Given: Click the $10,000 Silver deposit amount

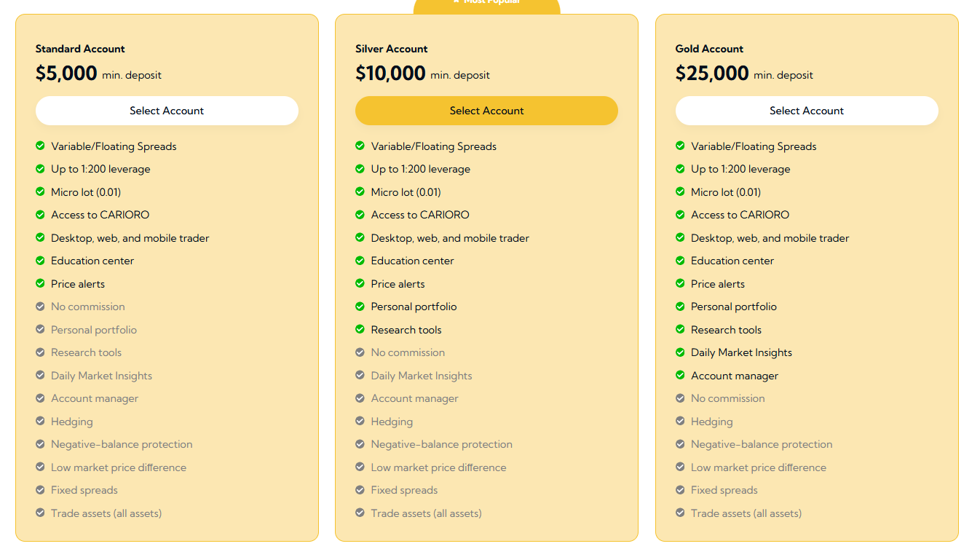Looking at the screenshot, I should point(390,74).
